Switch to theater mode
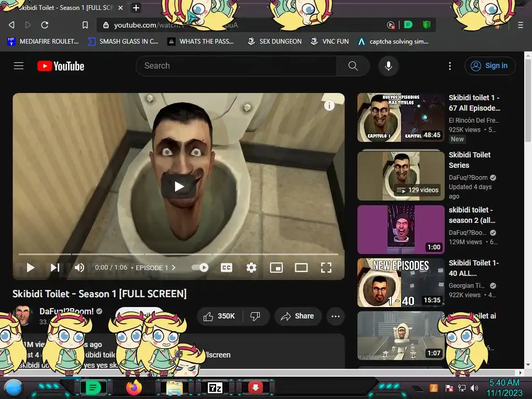Image resolution: width=532 pixels, height=399 pixels. click(301, 268)
